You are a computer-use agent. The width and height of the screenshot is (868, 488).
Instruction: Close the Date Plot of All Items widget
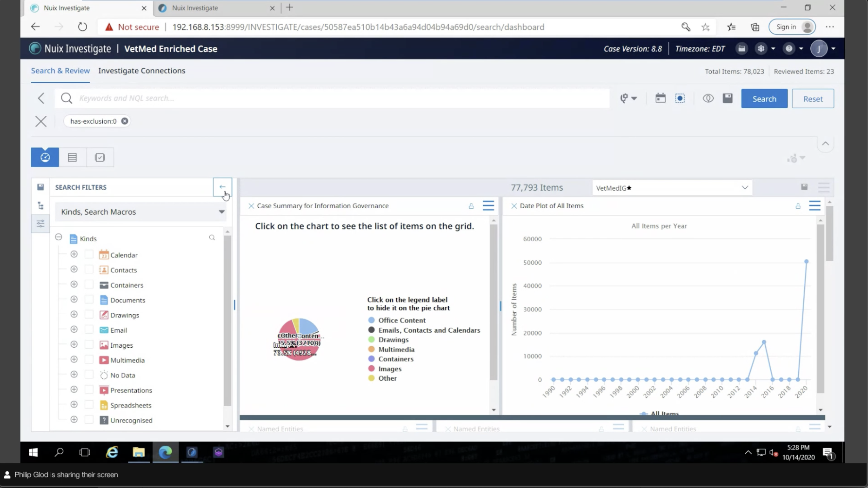514,206
